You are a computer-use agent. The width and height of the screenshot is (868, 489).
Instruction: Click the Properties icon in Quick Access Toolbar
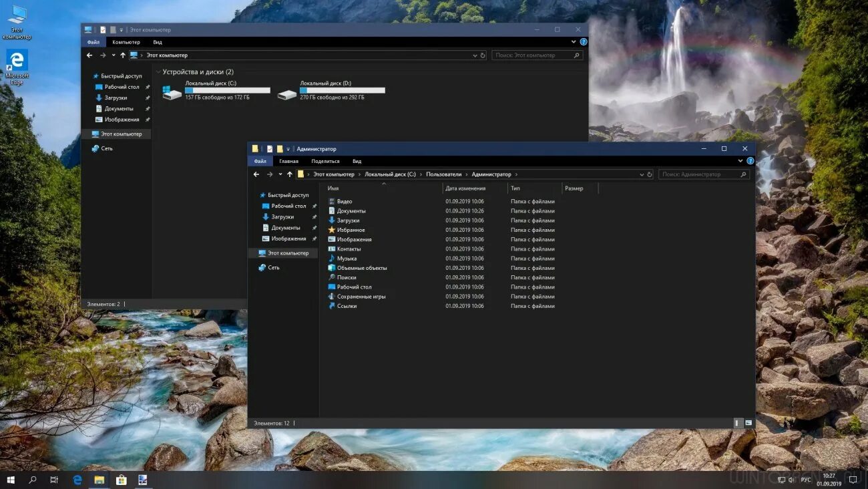(269, 148)
